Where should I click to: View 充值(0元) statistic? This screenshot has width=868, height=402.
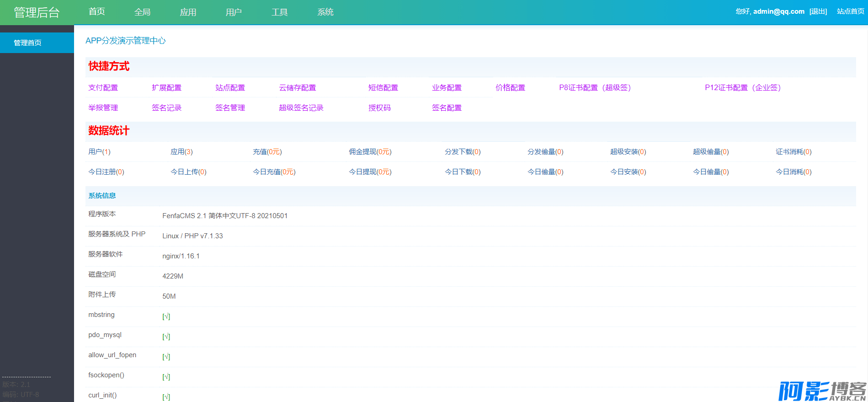(267, 152)
